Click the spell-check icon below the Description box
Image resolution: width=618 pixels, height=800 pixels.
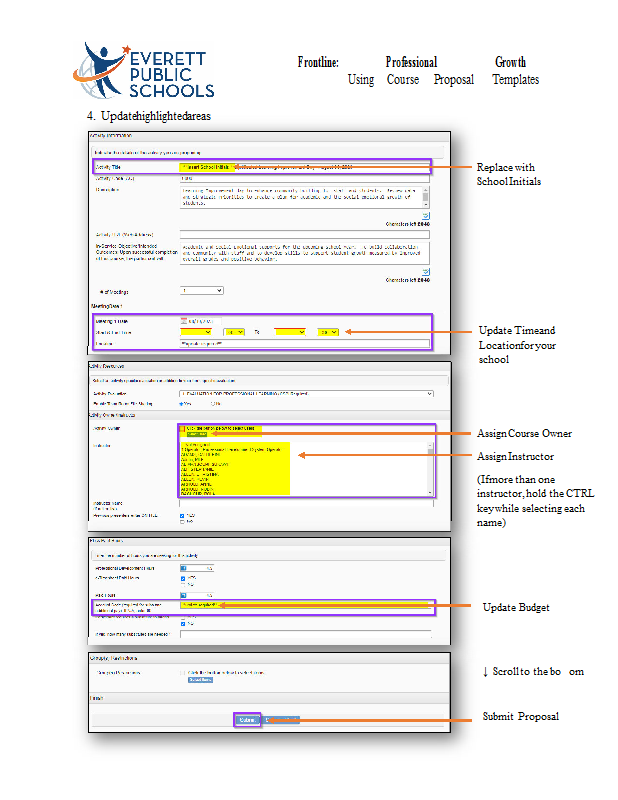pyautogui.click(x=426, y=215)
